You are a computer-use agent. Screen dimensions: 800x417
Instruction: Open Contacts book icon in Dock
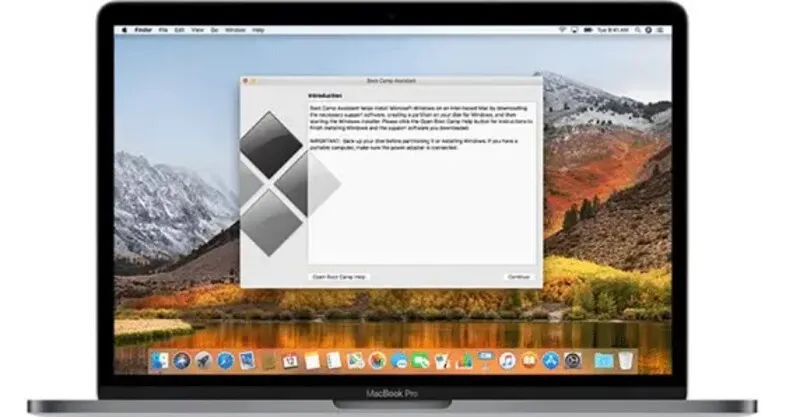click(269, 361)
